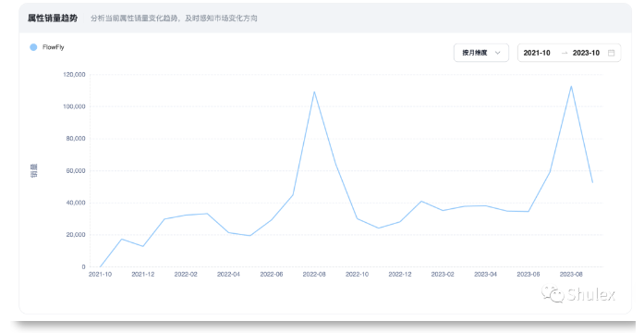Click the 2022-08 peak on the line

[x=314, y=92]
